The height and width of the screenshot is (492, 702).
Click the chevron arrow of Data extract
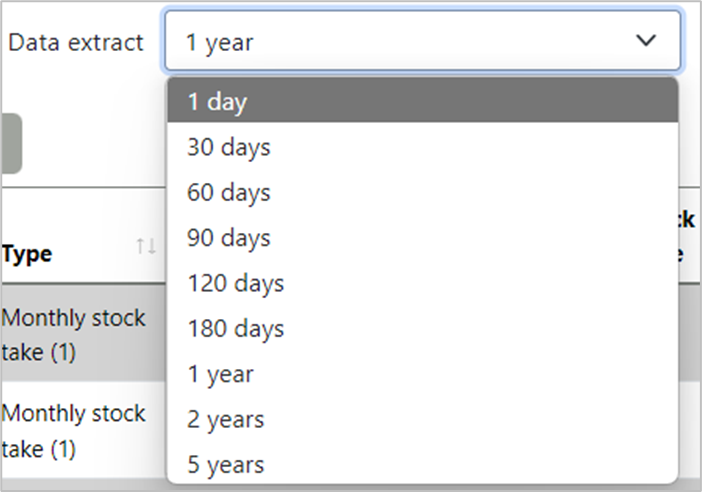click(x=646, y=41)
